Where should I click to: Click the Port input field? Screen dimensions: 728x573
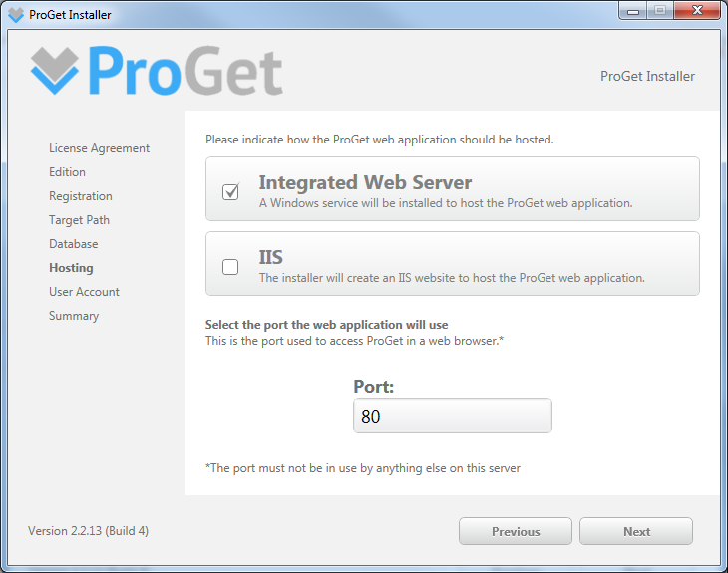click(453, 416)
